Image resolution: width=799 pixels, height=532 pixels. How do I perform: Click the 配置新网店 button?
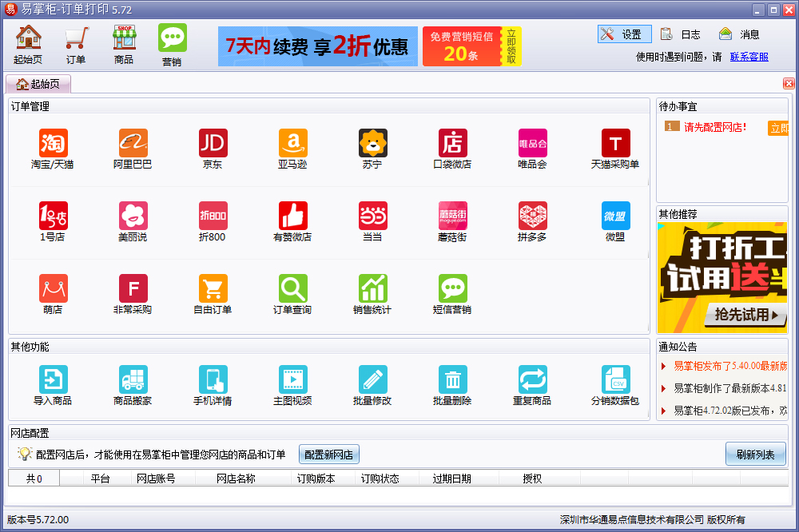click(328, 455)
